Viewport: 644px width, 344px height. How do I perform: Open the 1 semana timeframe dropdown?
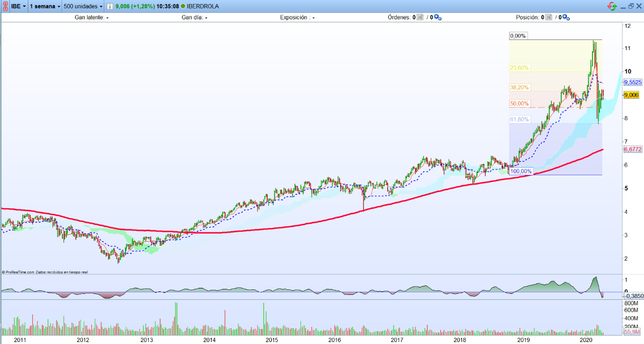click(45, 6)
